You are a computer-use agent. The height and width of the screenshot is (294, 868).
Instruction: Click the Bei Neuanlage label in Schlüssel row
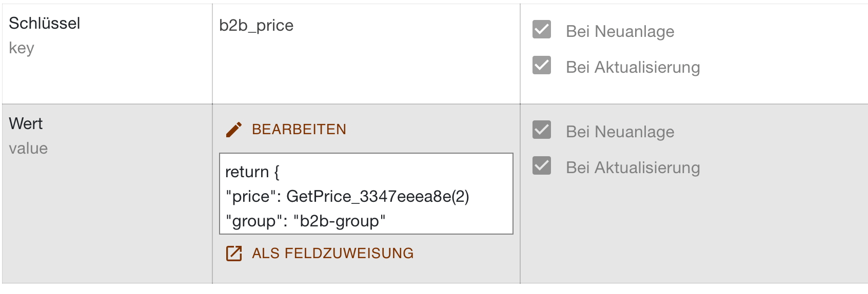(620, 31)
